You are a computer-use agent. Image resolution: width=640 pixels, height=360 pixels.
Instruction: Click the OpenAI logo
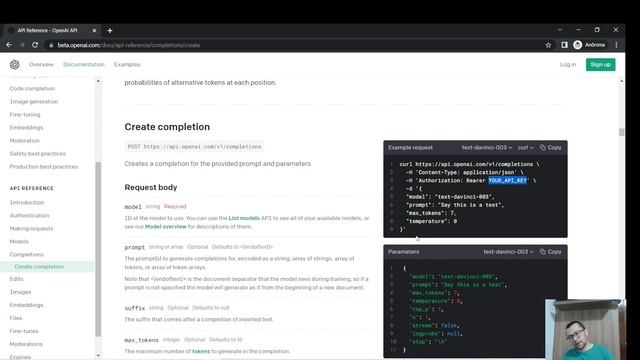click(15, 64)
